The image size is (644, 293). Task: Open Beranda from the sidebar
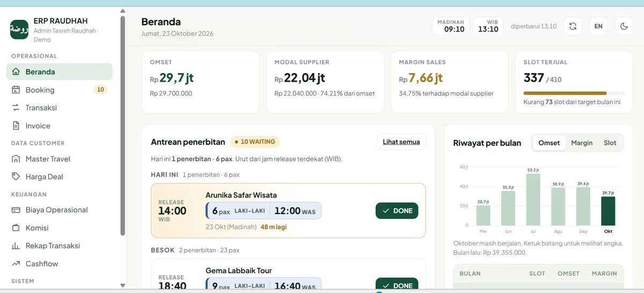click(60, 72)
